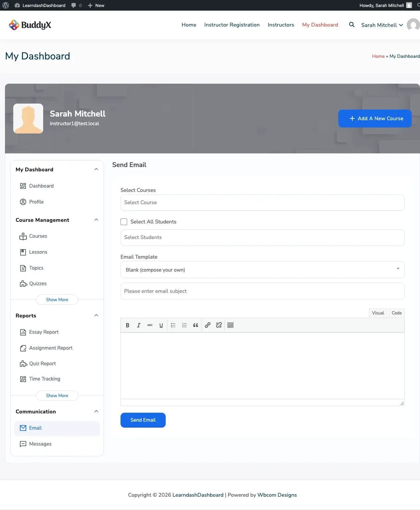Click Show More under Reports

click(x=57, y=395)
